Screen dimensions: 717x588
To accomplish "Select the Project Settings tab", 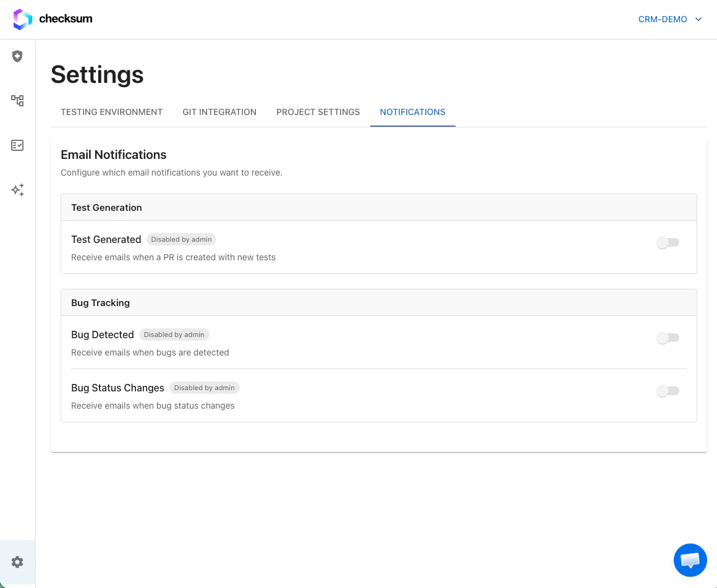I will [x=318, y=112].
